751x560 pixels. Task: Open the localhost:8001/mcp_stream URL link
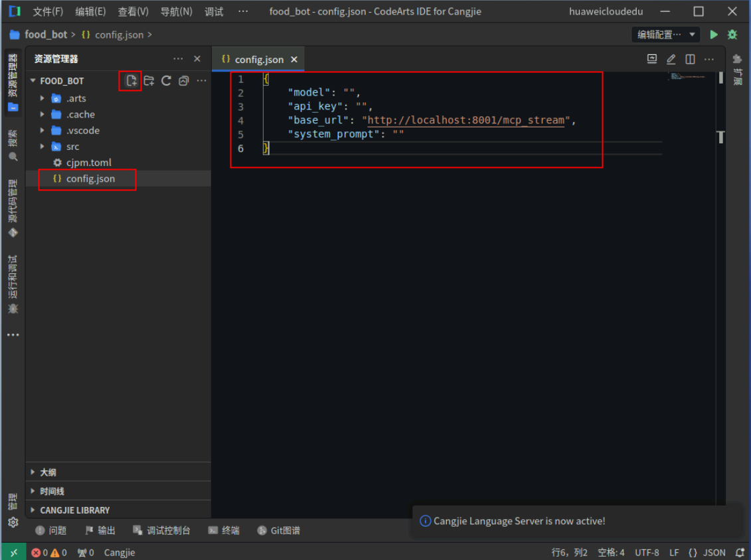tap(465, 120)
